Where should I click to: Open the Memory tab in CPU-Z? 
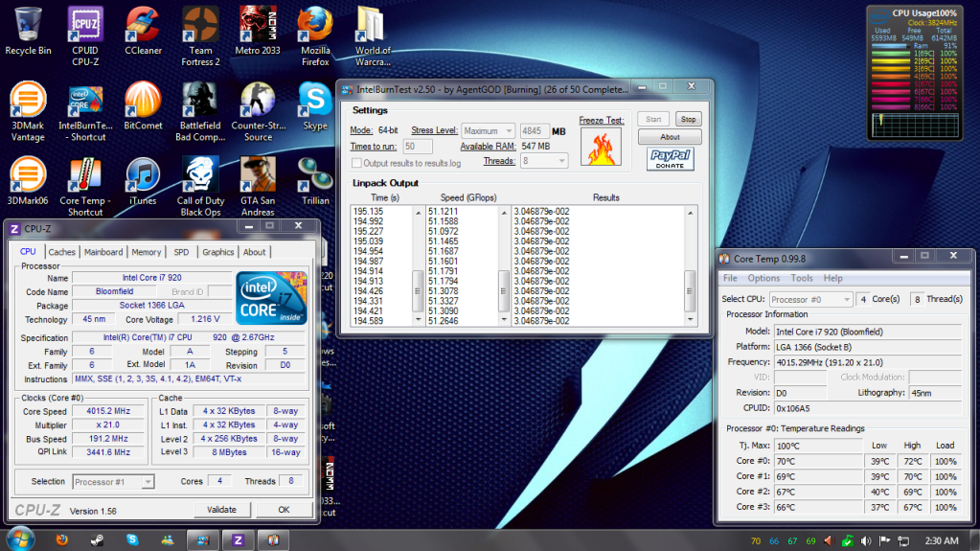[147, 252]
